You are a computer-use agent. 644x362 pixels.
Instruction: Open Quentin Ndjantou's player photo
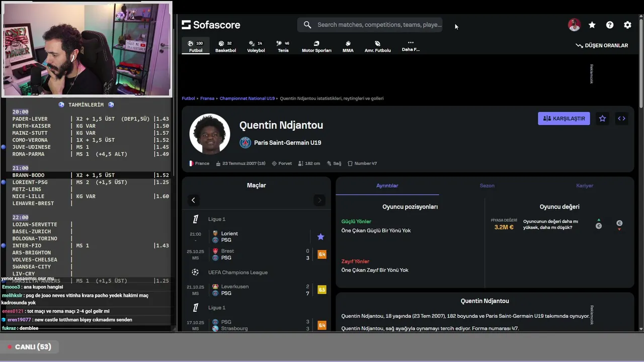[x=209, y=134]
